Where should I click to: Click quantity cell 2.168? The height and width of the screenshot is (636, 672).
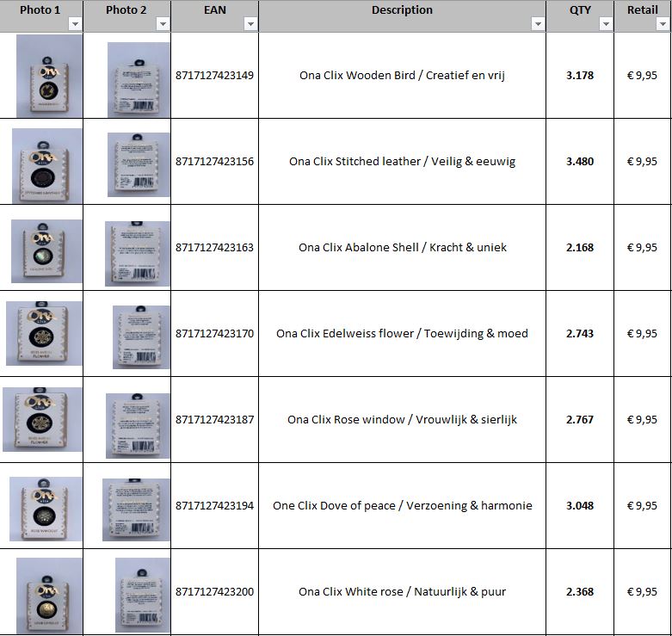click(x=580, y=248)
